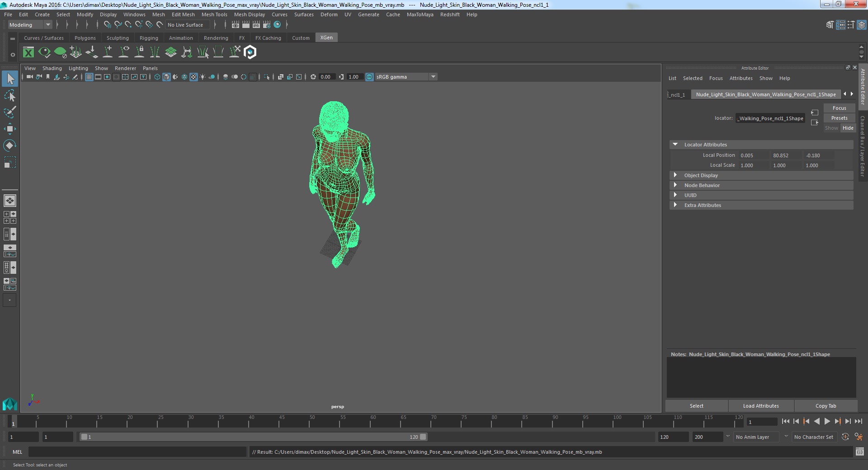Select the Move tool in toolbox
Viewport: 868px width, 470px height.
pyautogui.click(x=9, y=129)
